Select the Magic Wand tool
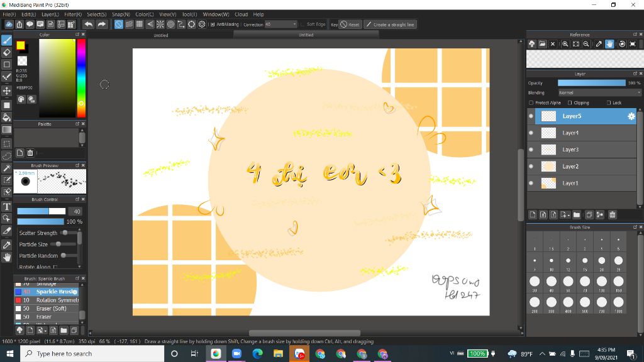 point(6,168)
